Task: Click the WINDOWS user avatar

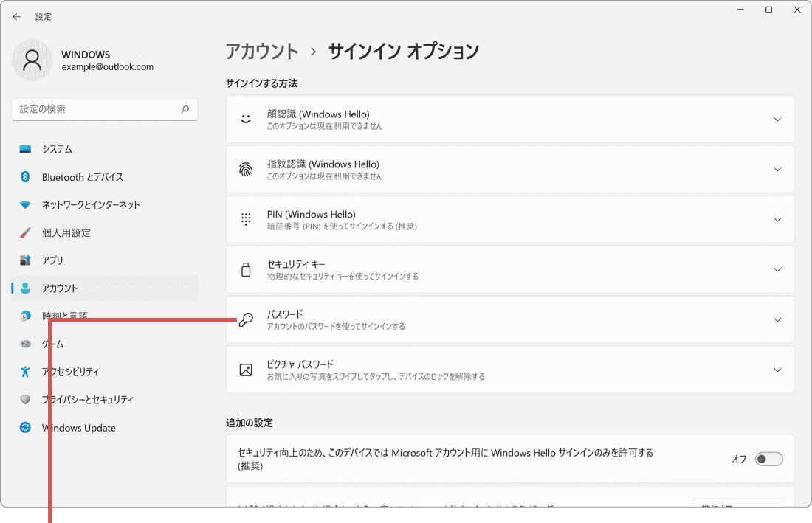Action: [x=32, y=60]
